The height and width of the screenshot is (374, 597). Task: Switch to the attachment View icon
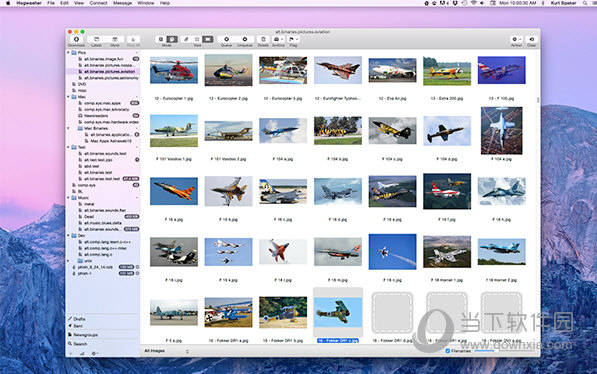pyautogui.click(x=186, y=39)
